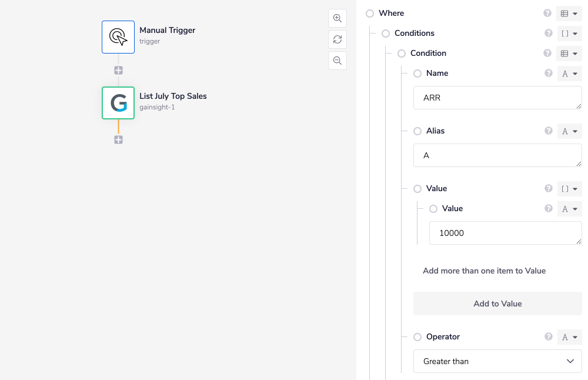Image resolution: width=588 pixels, height=380 pixels.
Task: Open the Greater than operator dropdown
Action: tap(497, 361)
